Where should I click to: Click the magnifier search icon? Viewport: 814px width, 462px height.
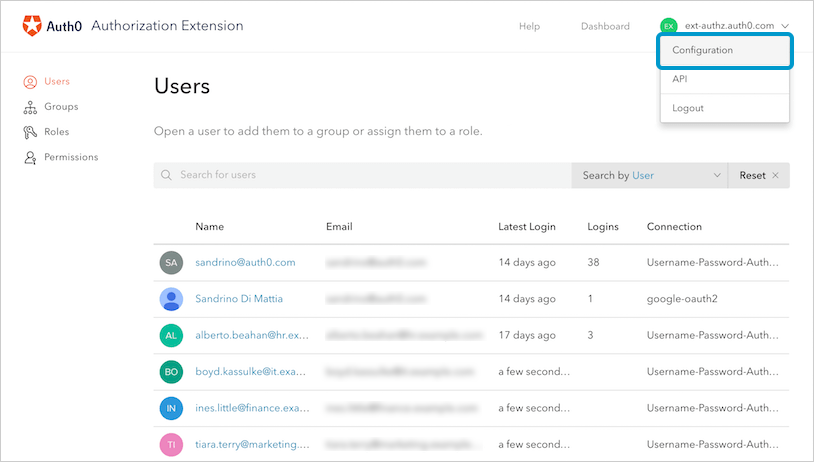pos(166,175)
